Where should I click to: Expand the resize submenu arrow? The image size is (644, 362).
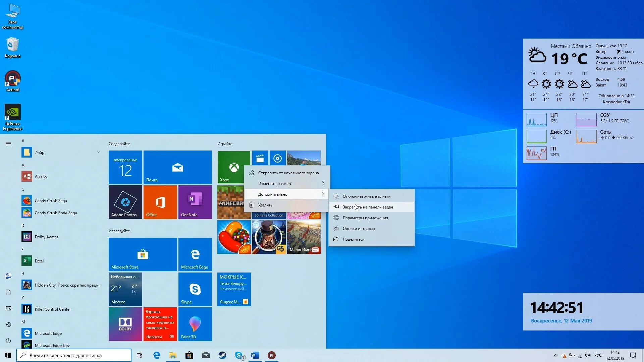pyautogui.click(x=323, y=184)
